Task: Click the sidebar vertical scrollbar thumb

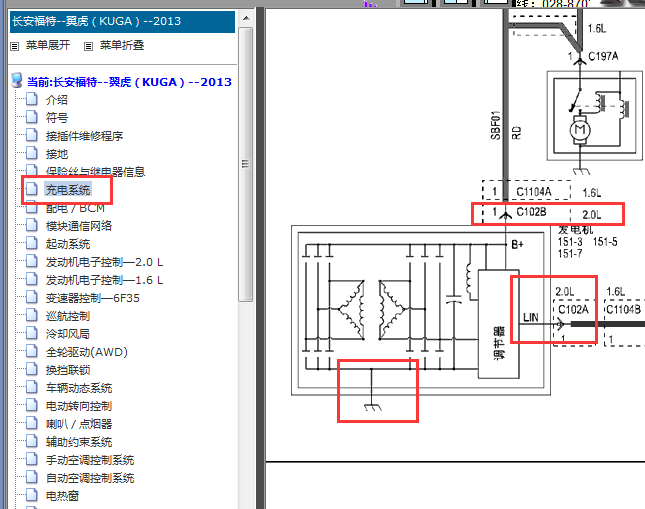Action: pos(246,165)
